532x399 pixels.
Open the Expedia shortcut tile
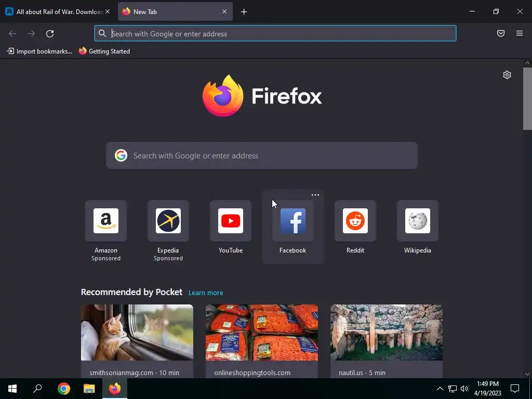tap(168, 221)
